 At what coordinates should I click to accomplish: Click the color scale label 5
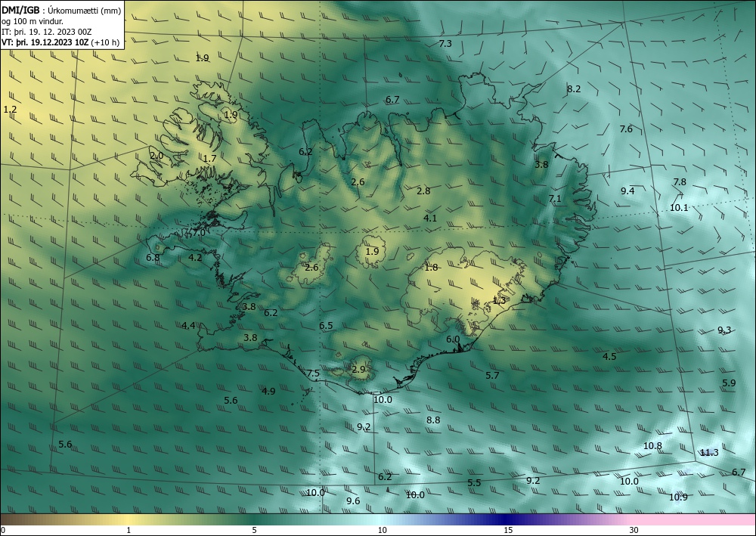[254, 531]
